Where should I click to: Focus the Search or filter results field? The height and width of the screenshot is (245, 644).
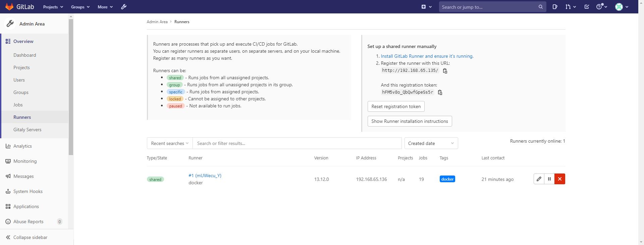tap(297, 143)
